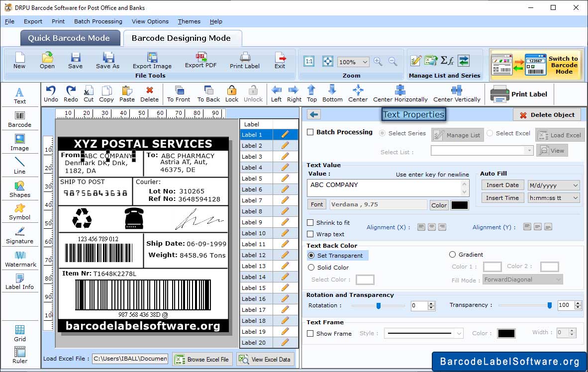This screenshot has width=588, height=372.
Task: Increase the Transparency spinner value
Action: pos(578,303)
